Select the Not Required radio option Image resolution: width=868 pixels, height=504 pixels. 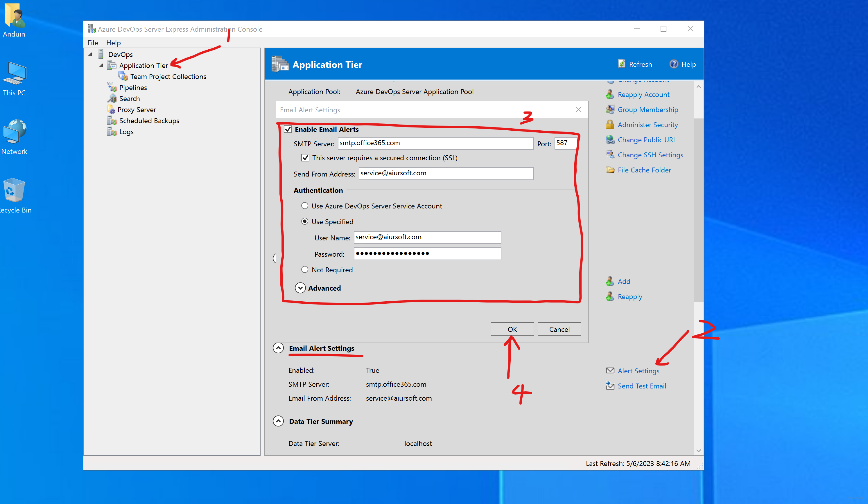tap(304, 269)
